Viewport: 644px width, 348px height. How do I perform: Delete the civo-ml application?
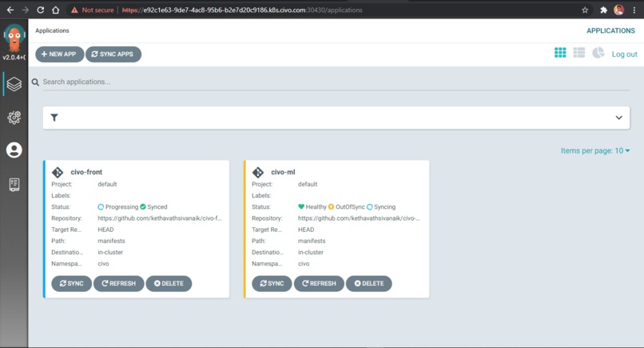pos(369,283)
